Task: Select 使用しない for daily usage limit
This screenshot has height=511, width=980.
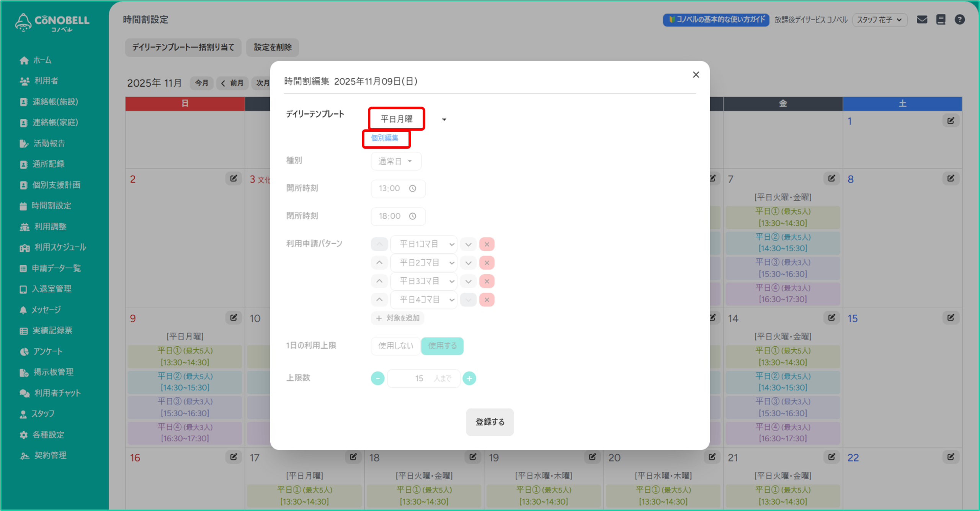Action: pos(395,346)
